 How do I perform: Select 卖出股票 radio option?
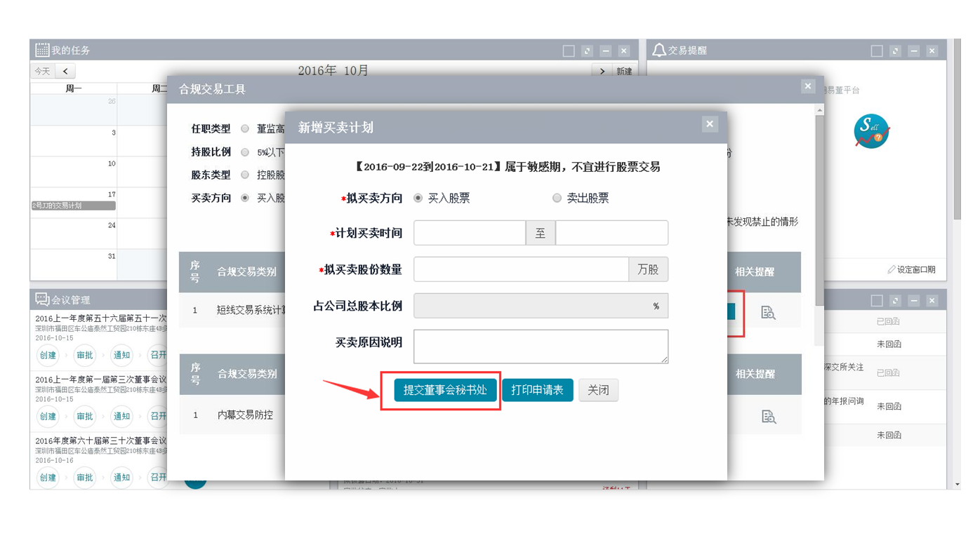[x=557, y=199]
